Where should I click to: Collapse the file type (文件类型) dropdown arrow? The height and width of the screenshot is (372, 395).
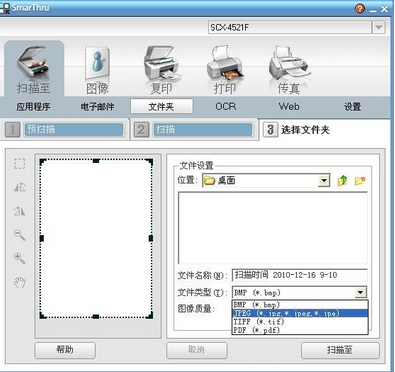pyautogui.click(x=360, y=293)
